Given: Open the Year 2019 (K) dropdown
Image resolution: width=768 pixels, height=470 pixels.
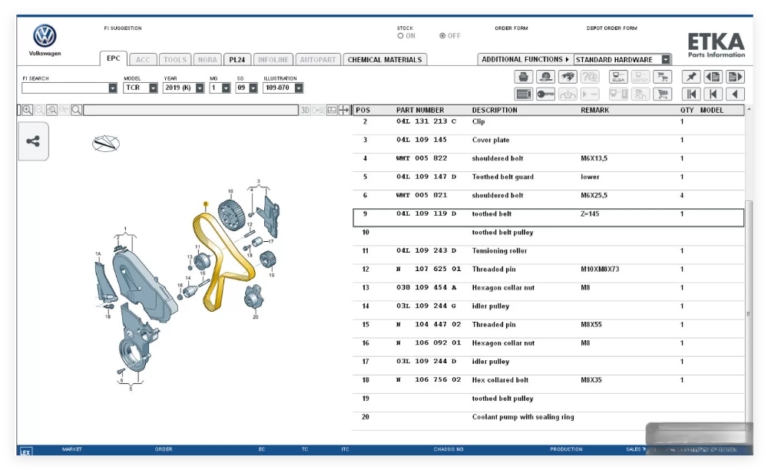Looking at the screenshot, I should click(x=200, y=88).
